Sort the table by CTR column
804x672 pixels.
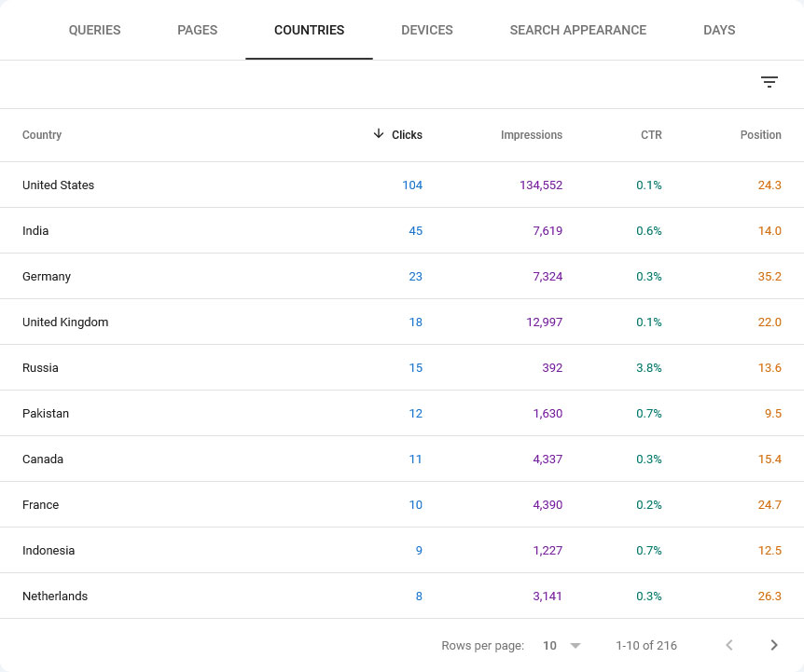click(x=650, y=134)
